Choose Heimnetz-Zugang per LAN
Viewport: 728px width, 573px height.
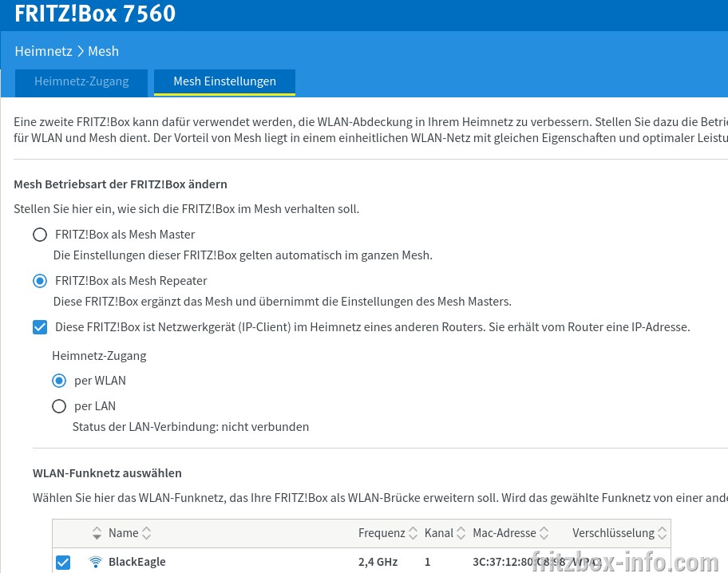click(x=59, y=406)
